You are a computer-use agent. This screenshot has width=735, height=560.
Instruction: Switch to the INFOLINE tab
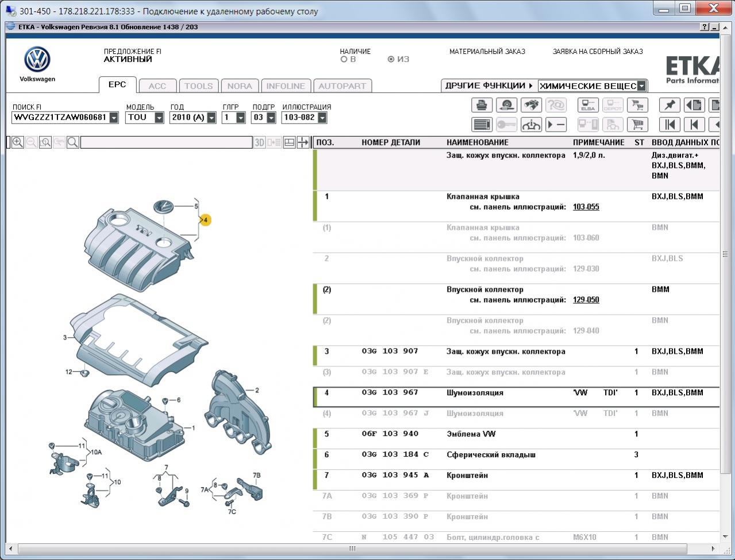point(286,86)
